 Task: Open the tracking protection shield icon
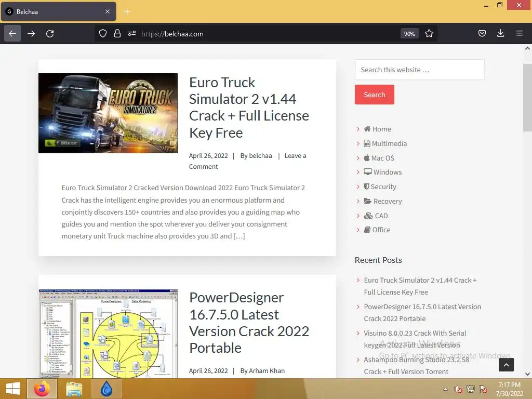point(103,33)
